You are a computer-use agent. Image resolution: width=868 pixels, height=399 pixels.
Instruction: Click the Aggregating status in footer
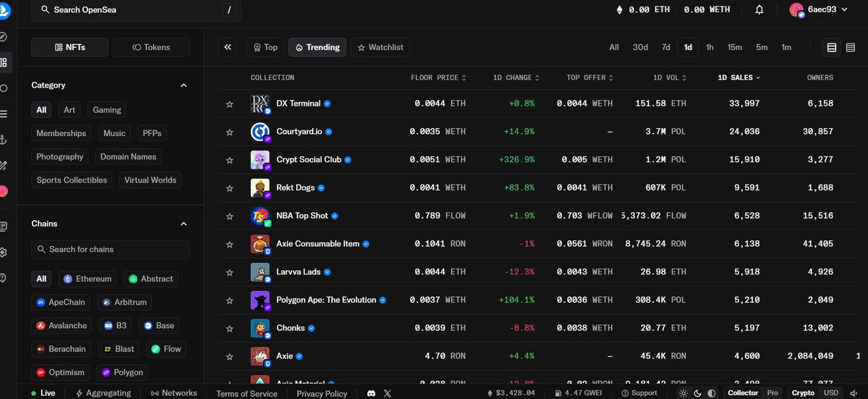pos(103,393)
